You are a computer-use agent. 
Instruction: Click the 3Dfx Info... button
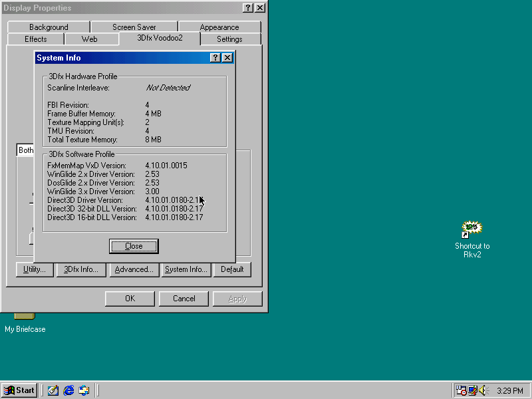81,269
